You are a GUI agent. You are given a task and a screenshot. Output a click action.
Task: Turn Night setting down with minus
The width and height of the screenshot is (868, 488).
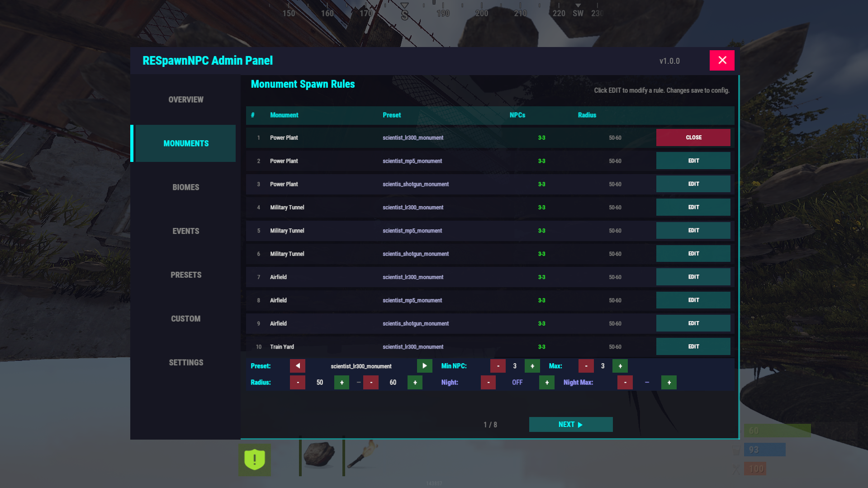(x=488, y=383)
